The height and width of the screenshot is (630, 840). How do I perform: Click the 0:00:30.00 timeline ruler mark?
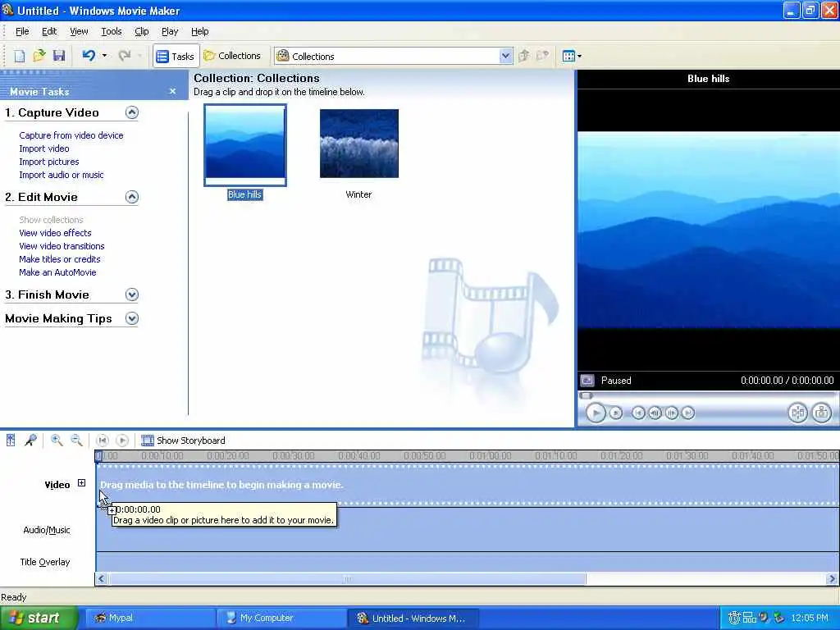point(293,456)
